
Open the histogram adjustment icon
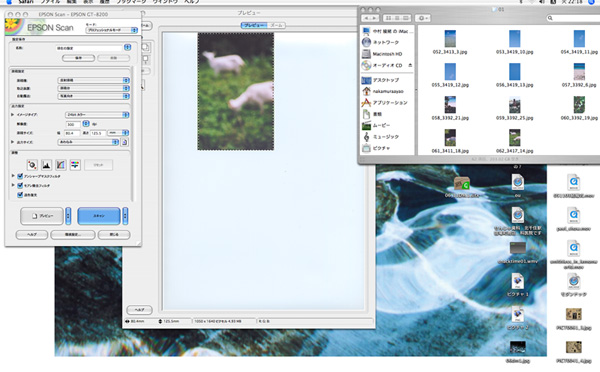click(x=46, y=165)
